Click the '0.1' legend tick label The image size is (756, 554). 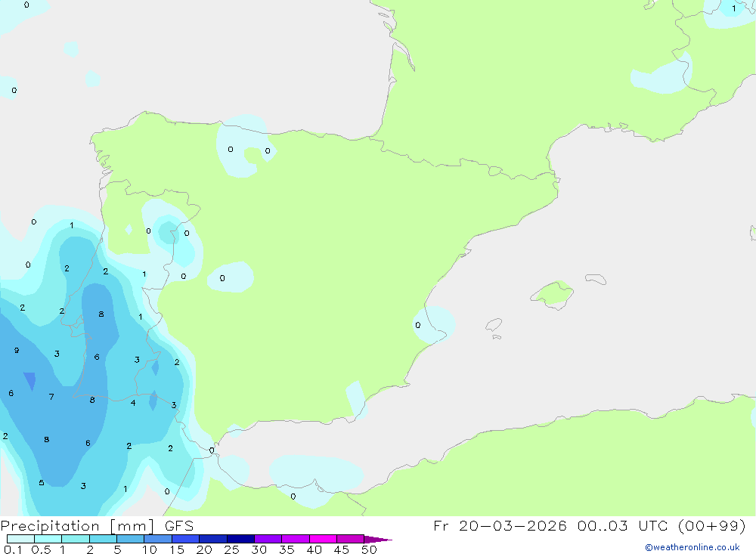click(13, 549)
